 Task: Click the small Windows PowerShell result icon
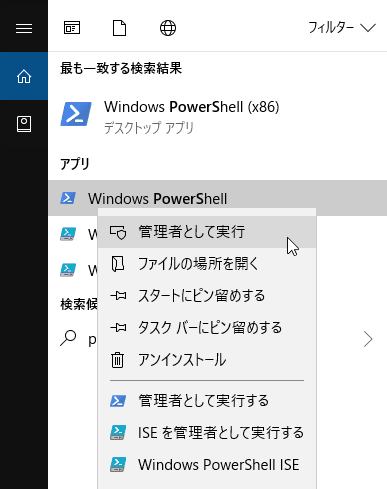68,198
